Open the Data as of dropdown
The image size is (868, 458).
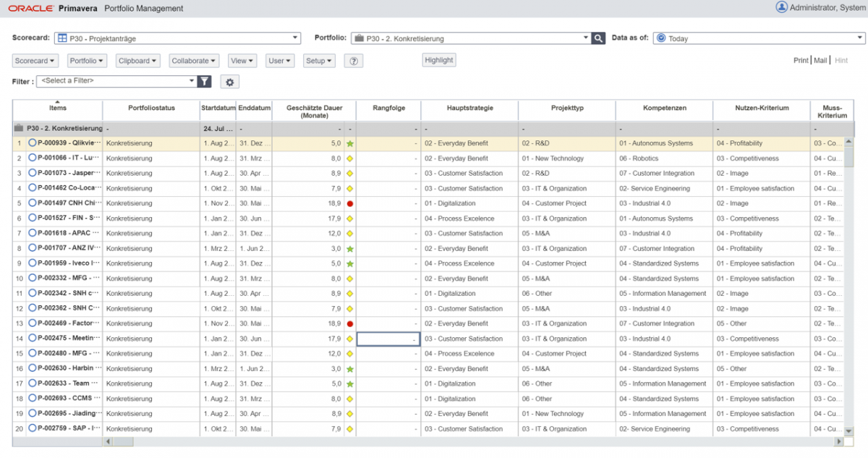point(860,38)
